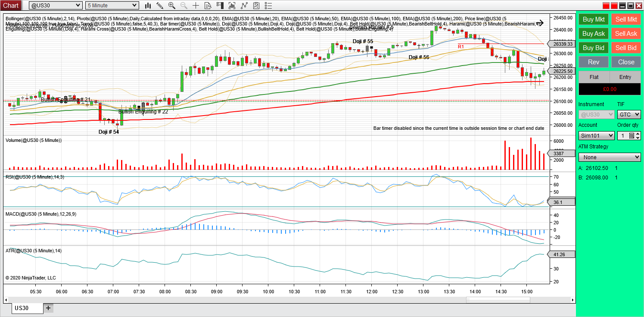Open the TIF dropdown showing GTC
Screen dimensions: 644x317
tap(628, 114)
